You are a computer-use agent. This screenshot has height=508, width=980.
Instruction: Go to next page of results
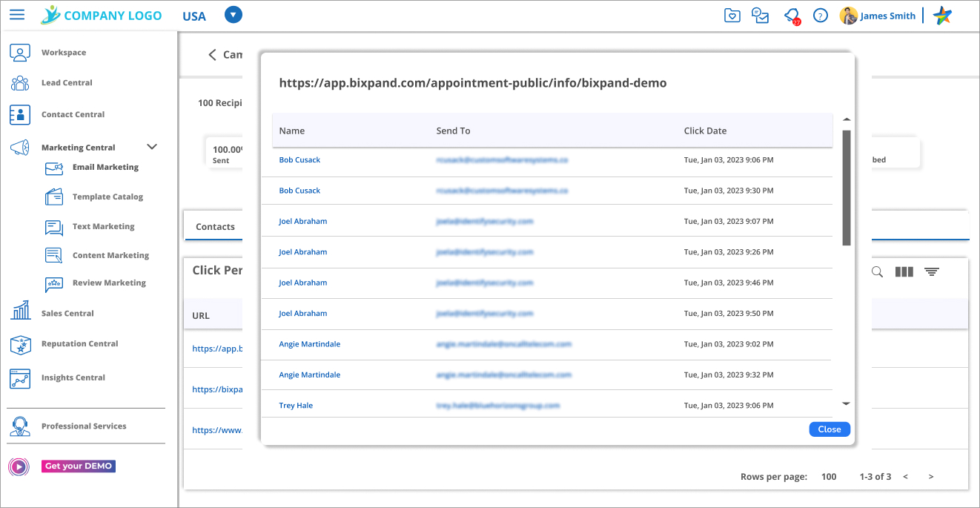click(x=931, y=477)
